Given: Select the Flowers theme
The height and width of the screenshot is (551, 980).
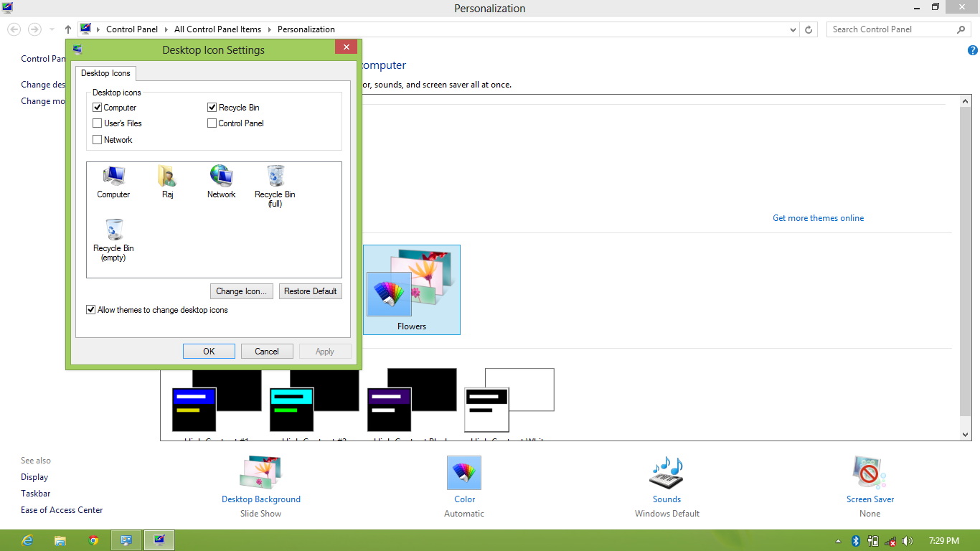Looking at the screenshot, I should pyautogui.click(x=412, y=290).
